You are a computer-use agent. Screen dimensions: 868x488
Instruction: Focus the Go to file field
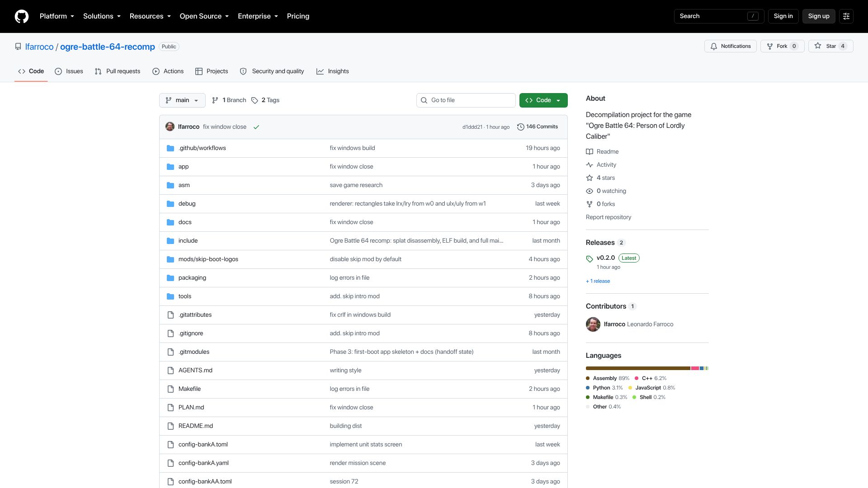click(x=466, y=100)
